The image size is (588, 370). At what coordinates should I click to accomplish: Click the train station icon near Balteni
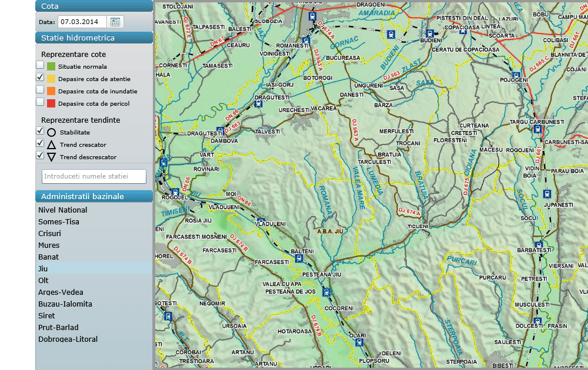pyautogui.click(x=299, y=258)
